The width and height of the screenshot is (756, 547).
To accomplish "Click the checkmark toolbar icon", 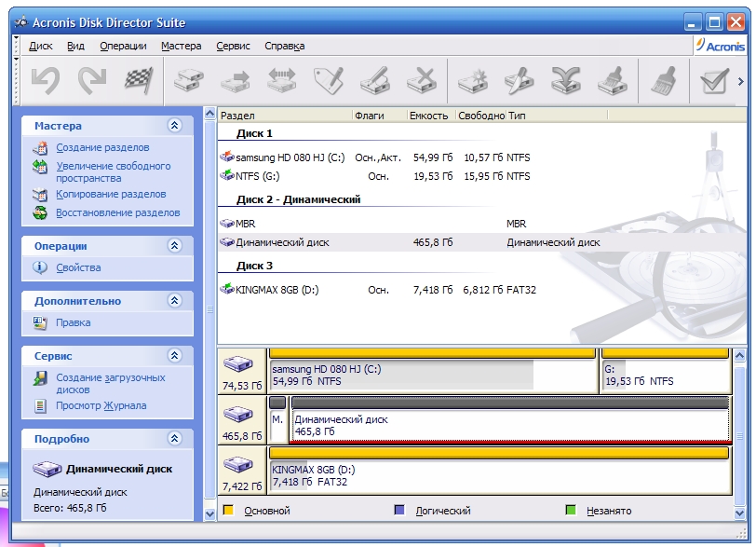I will click(x=714, y=80).
